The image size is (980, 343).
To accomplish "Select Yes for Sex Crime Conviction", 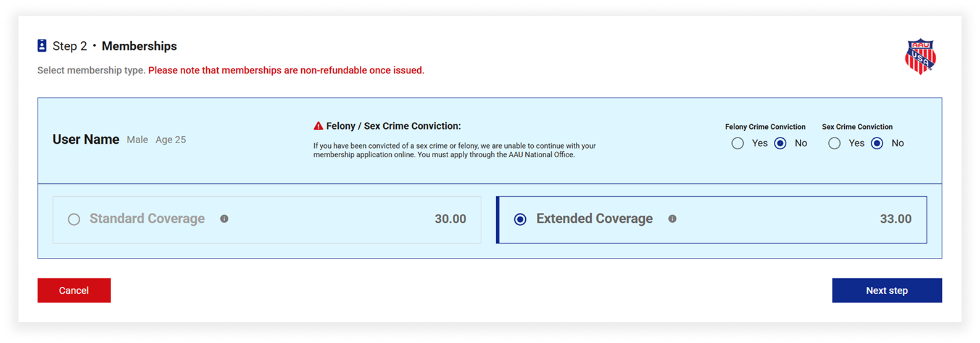I will (834, 143).
